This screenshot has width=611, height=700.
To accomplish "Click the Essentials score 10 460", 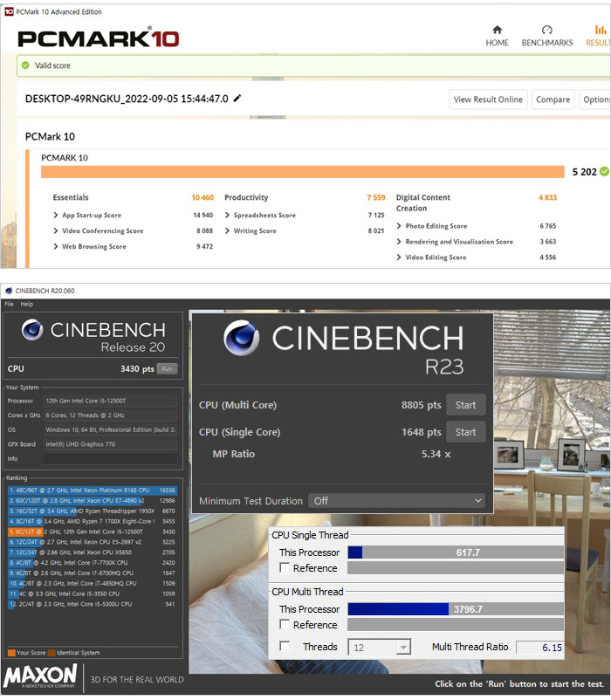I will click(x=203, y=197).
